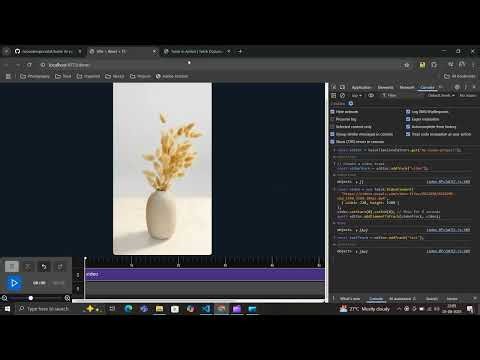Toggle Log XMLHttpRequests checkbox
This screenshot has height=360, width=480.
point(408,112)
